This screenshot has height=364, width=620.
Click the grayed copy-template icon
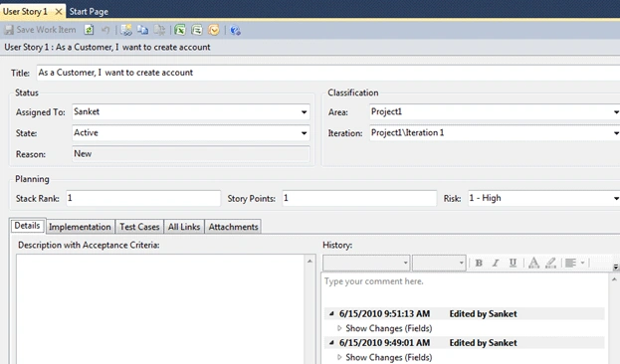(x=159, y=30)
